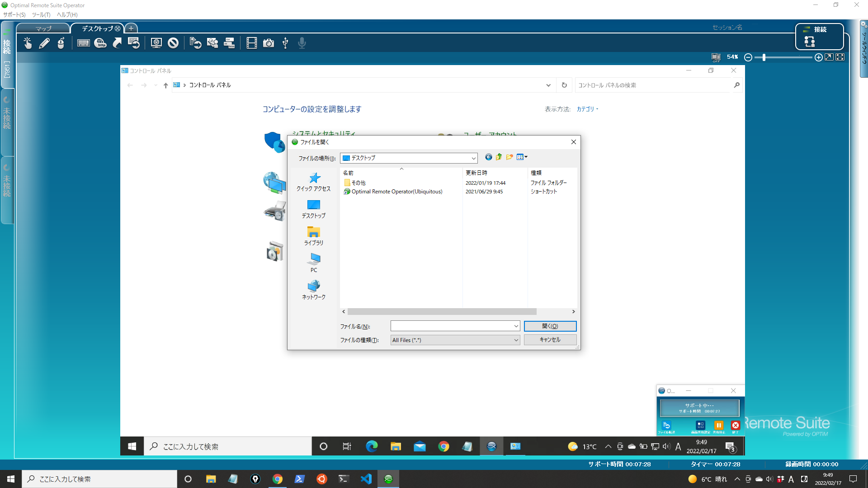
Task: Select Optimal Remote Operator(Ubiquitous) shortcut
Action: click(x=393, y=192)
